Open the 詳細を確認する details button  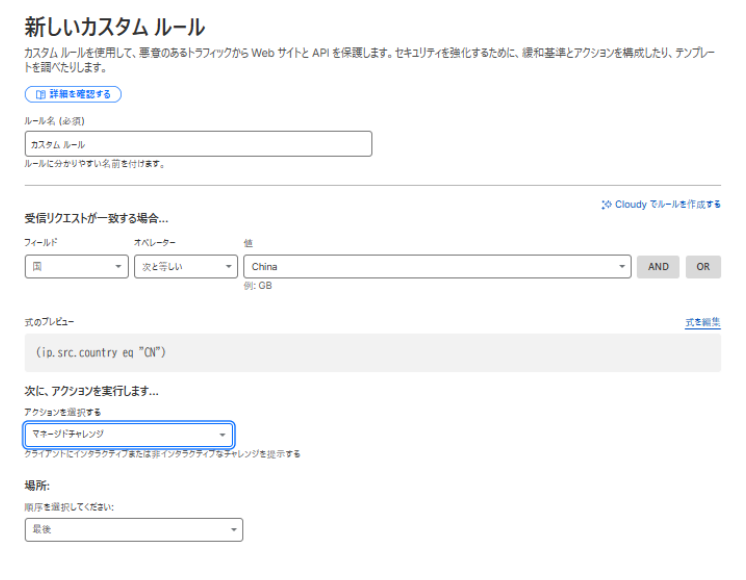(73, 94)
